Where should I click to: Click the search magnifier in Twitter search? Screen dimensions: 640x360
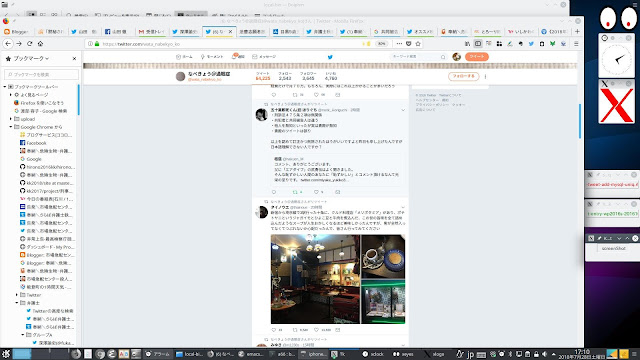pyautogui.click(x=443, y=57)
